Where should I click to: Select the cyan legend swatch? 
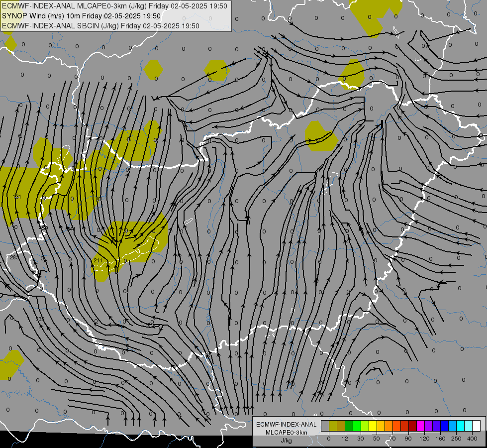tap(461, 426)
